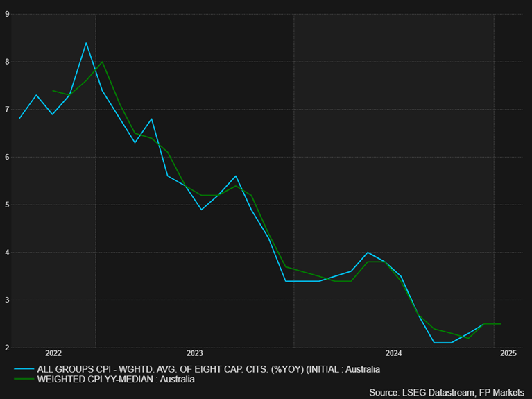Click the blue line's local peak at 4
Image resolution: width=532 pixels, height=399 pixels.
click(x=368, y=253)
